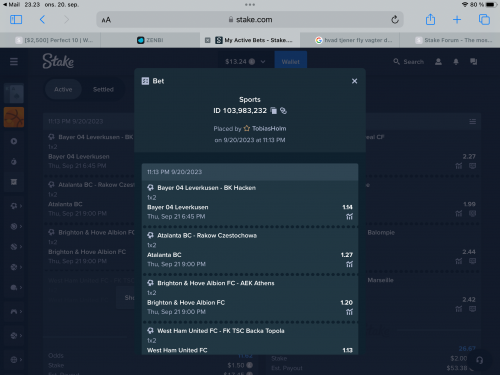
Task: Tap the stake.com address bar
Action: click(250, 20)
